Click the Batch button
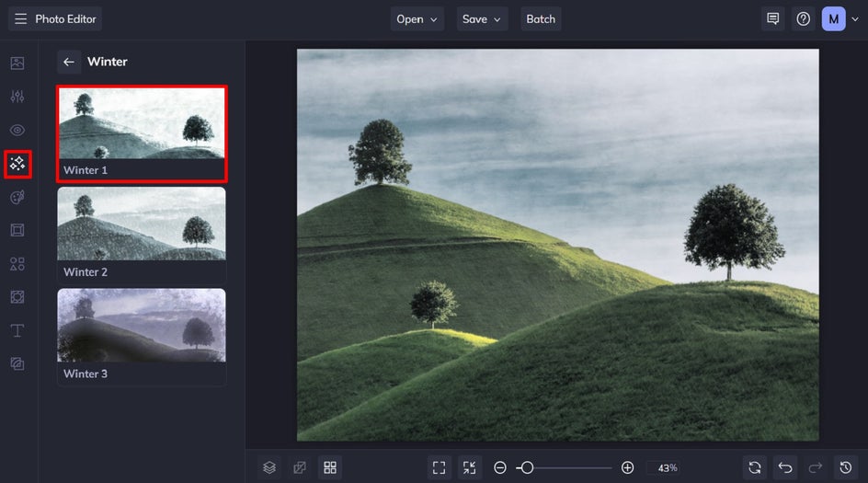Viewport: 868px width, 483px height. [x=541, y=18]
